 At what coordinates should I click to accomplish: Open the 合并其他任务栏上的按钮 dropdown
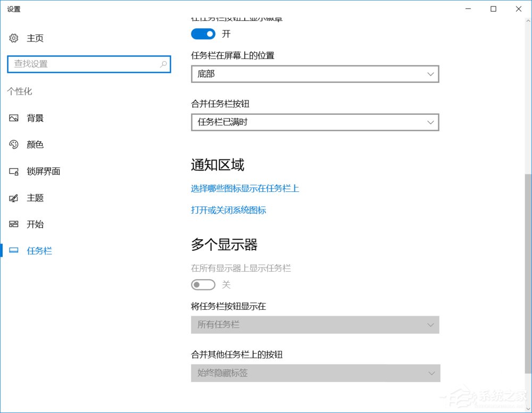315,373
